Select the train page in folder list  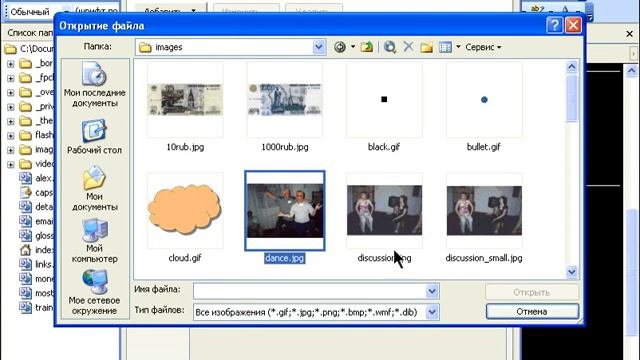click(36, 307)
